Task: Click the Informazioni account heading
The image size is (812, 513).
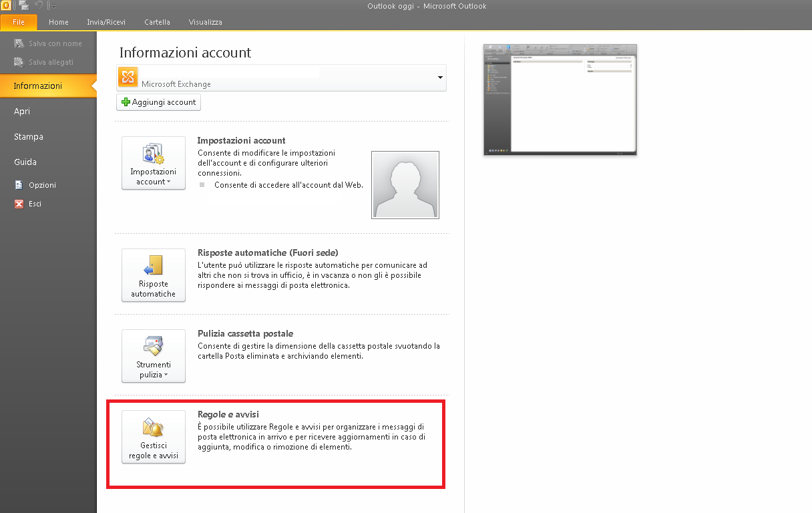Action: (x=185, y=53)
